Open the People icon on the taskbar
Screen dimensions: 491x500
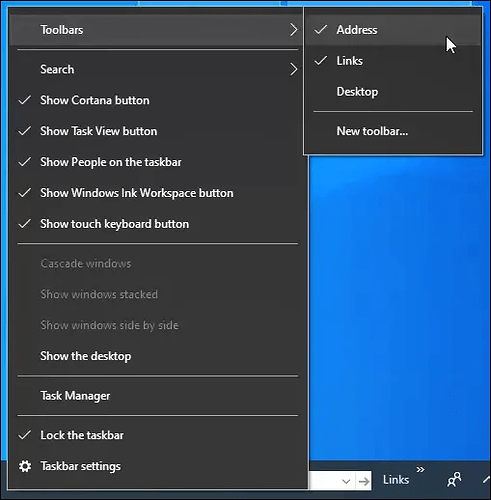454,480
